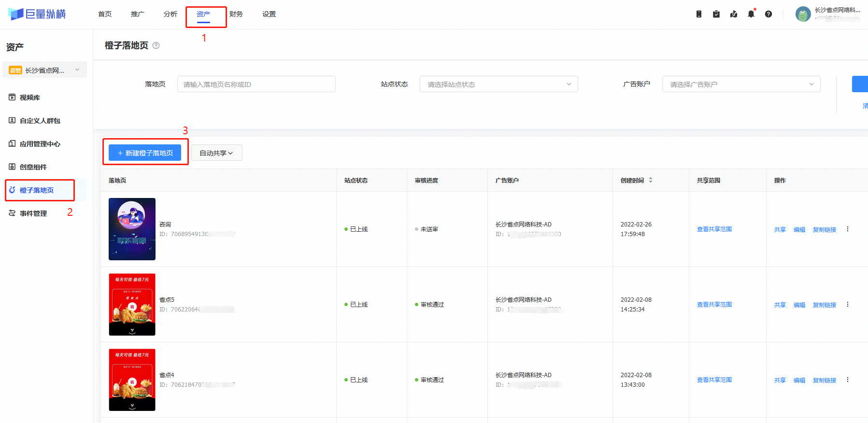Click the help icon beside 橙子落地页 title
This screenshot has width=868, height=423.
click(x=156, y=45)
